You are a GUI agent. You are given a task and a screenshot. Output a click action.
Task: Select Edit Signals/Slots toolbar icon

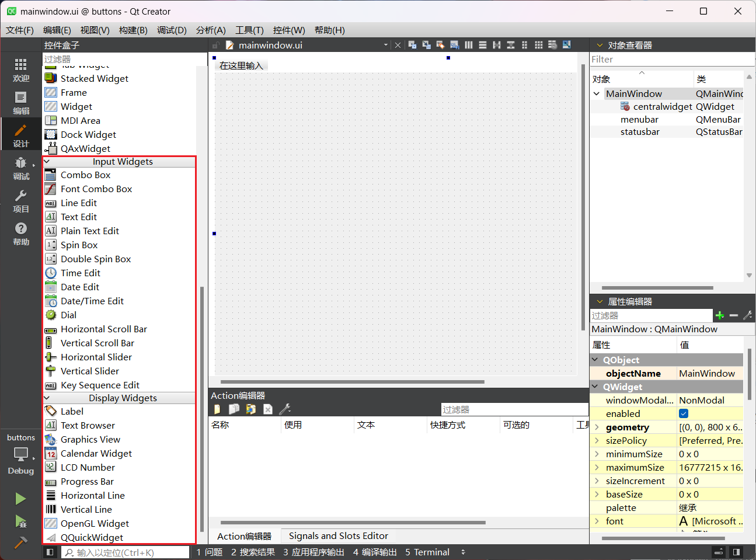[x=426, y=45]
